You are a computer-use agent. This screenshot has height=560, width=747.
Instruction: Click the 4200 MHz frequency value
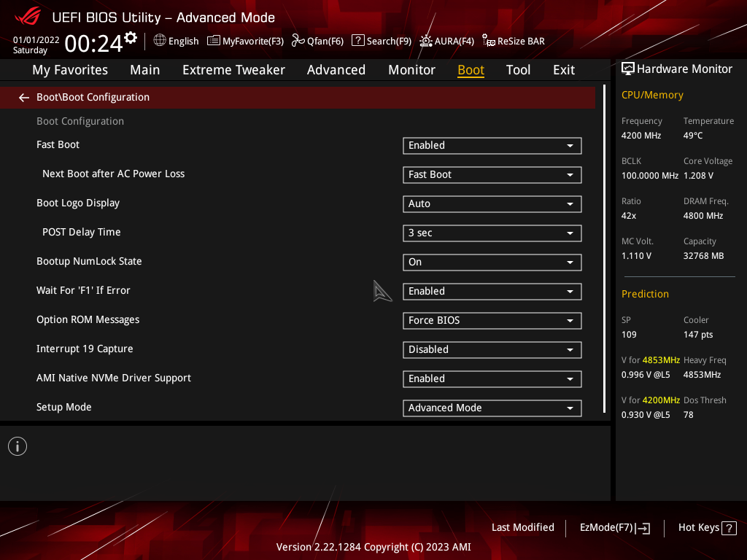(640, 136)
